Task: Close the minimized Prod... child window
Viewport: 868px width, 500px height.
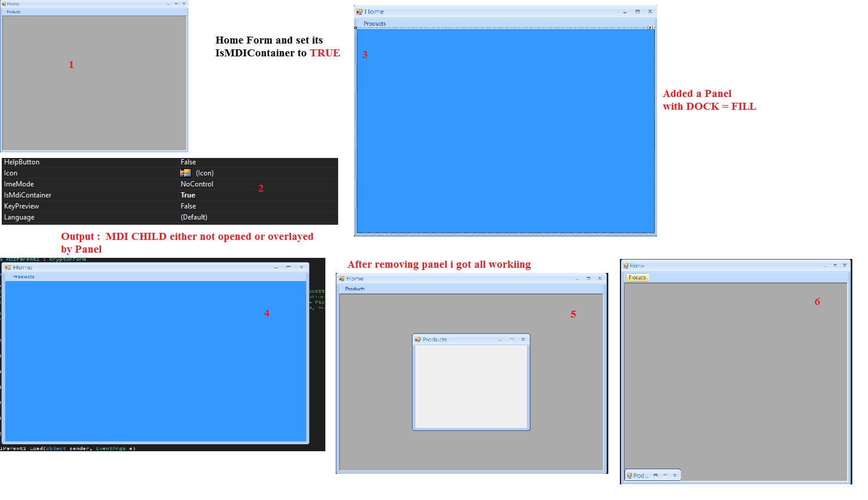Action: [x=675, y=476]
